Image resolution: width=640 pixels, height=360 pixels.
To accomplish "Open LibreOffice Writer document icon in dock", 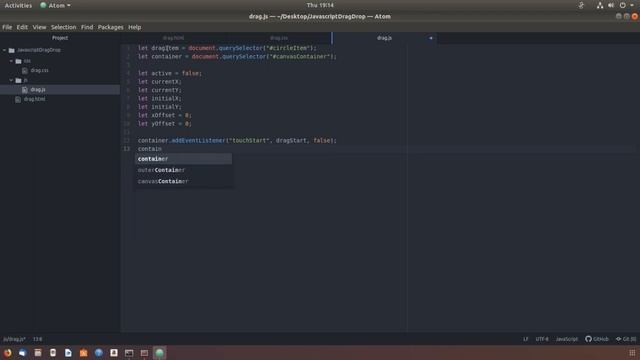I will pos(68,353).
